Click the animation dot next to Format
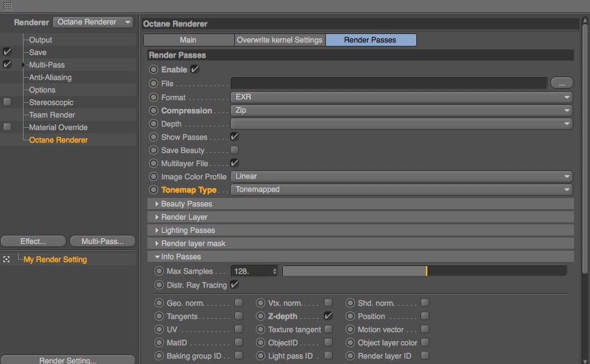The image size is (590, 364). pyautogui.click(x=154, y=97)
